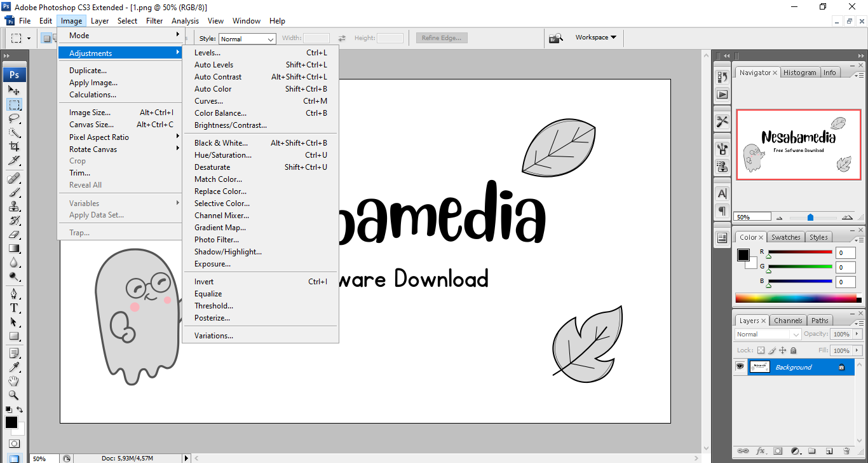Open the Style dropdown set to Normal
Screen dimensions: 868x463
[x=247, y=39]
